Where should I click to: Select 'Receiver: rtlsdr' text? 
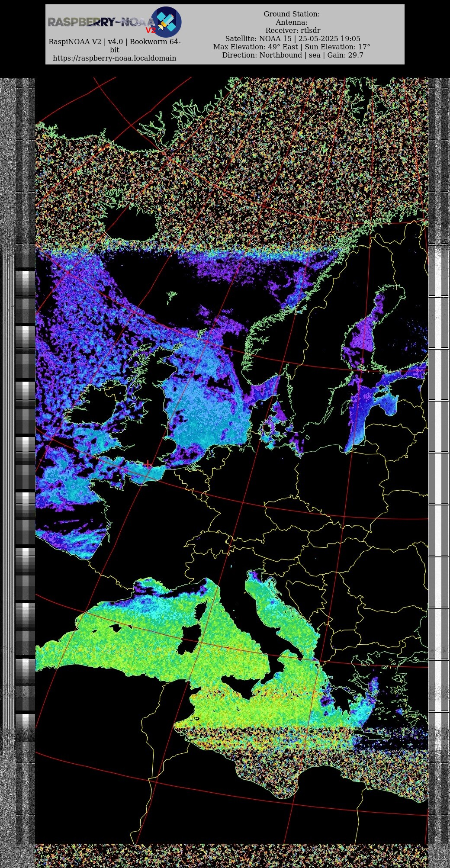(293, 30)
